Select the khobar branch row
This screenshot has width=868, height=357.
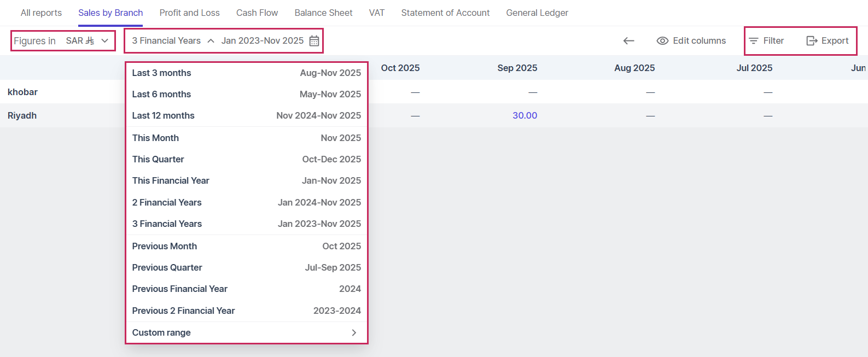point(23,92)
